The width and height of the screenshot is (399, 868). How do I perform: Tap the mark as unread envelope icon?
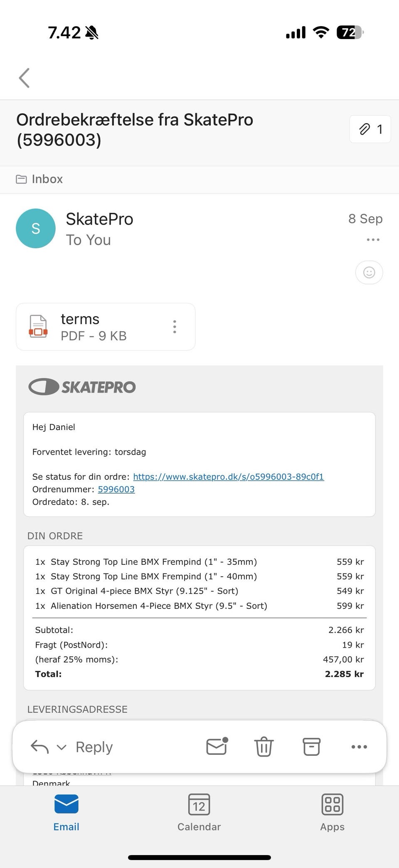coord(217,747)
